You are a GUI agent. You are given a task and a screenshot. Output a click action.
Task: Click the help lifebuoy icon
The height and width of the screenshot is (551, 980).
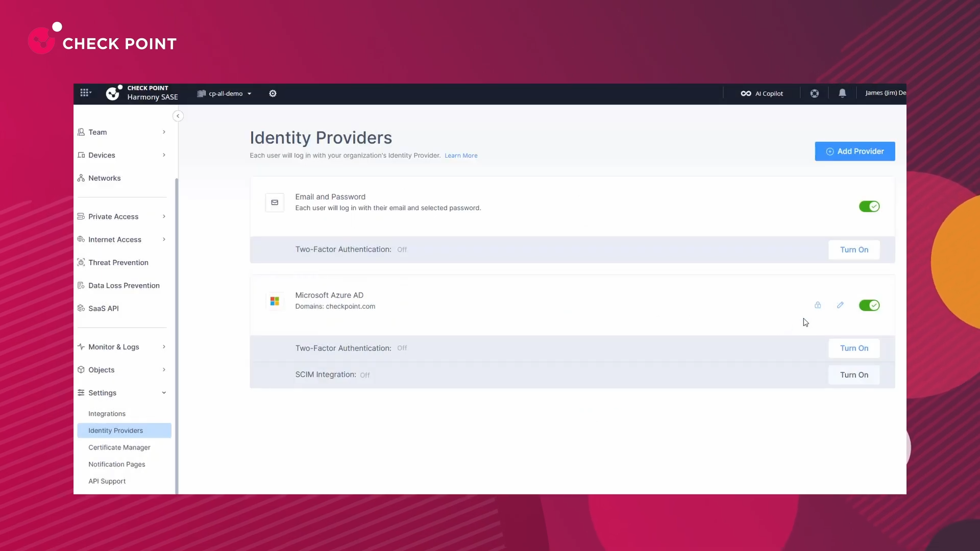coord(815,93)
